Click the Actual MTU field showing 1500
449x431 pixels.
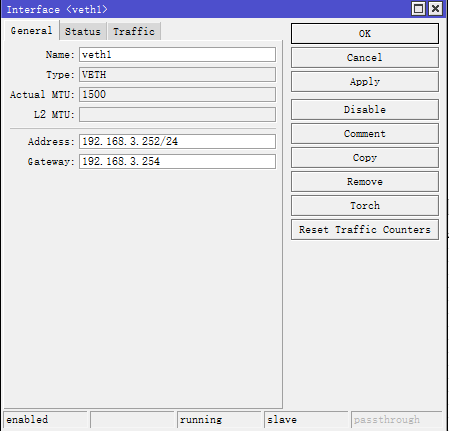tap(177, 95)
